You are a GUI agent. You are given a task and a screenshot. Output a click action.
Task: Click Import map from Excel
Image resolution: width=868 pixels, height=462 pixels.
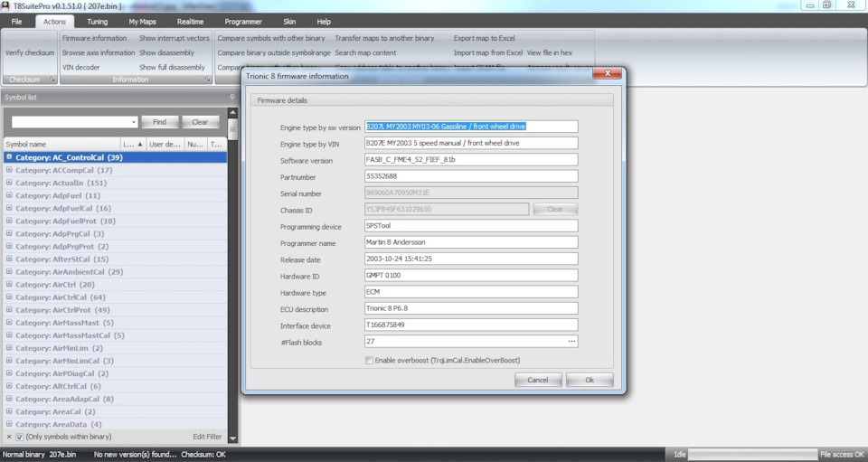click(x=488, y=52)
